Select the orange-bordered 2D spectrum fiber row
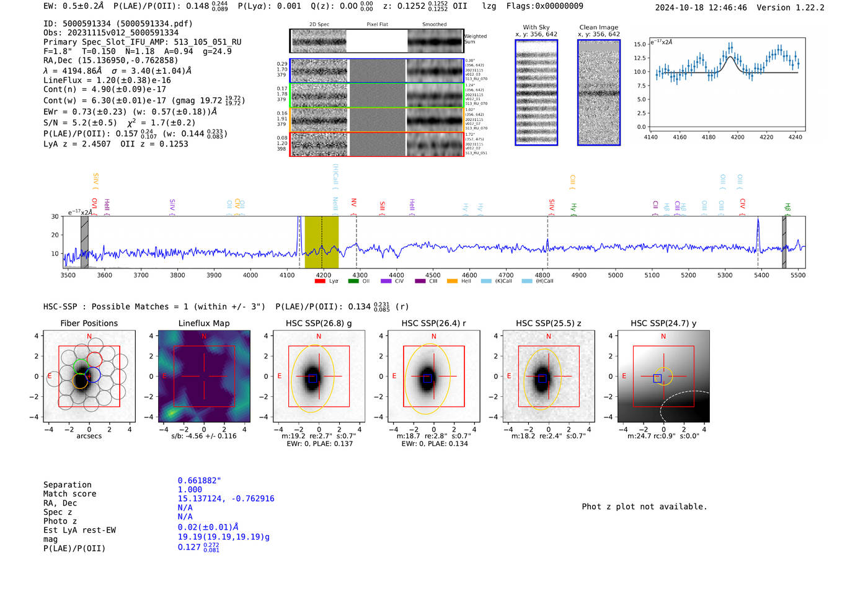 (x=377, y=120)
